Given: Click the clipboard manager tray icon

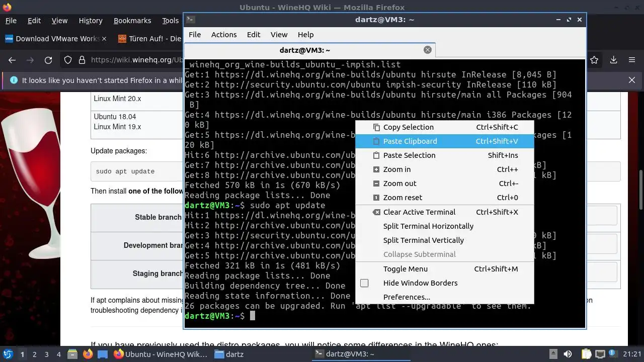Looking at the screenshot, I should point(587,354).
